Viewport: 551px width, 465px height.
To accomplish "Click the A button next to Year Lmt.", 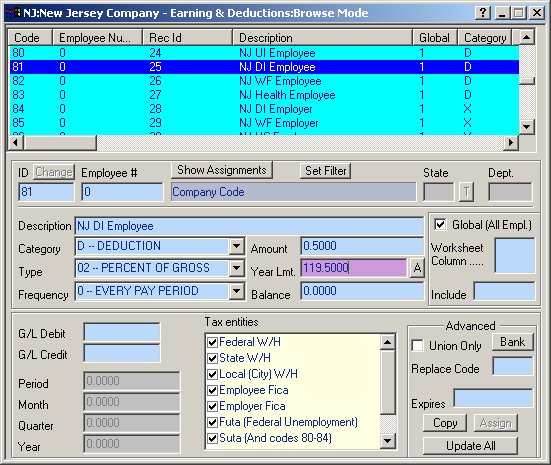I will [x=417, y=268].
